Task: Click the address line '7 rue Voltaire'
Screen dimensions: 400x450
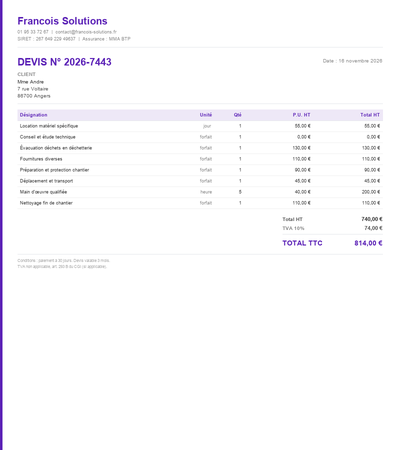Action: coord(33,89)
